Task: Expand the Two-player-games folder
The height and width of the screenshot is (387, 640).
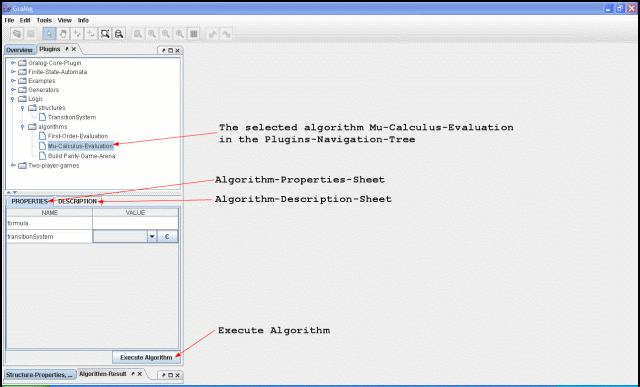Action: click(x=13, y=165)
